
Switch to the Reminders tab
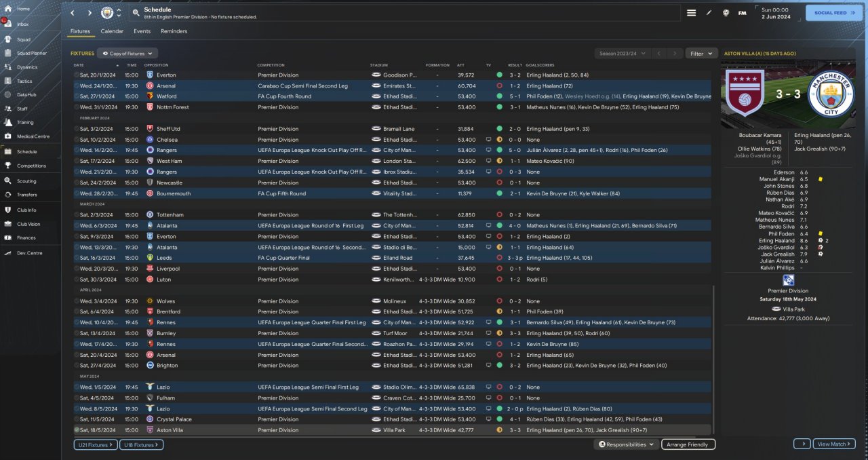tap(174, 31)
